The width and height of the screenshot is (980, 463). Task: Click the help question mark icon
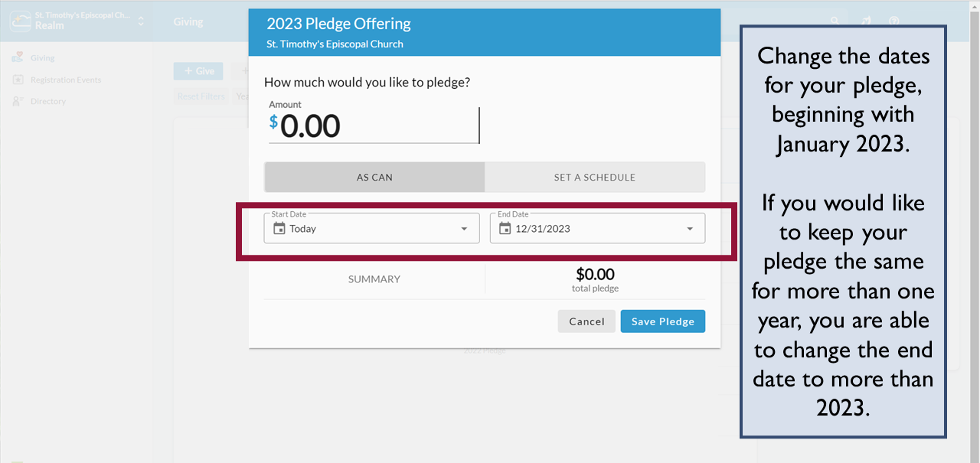(893, 21)
